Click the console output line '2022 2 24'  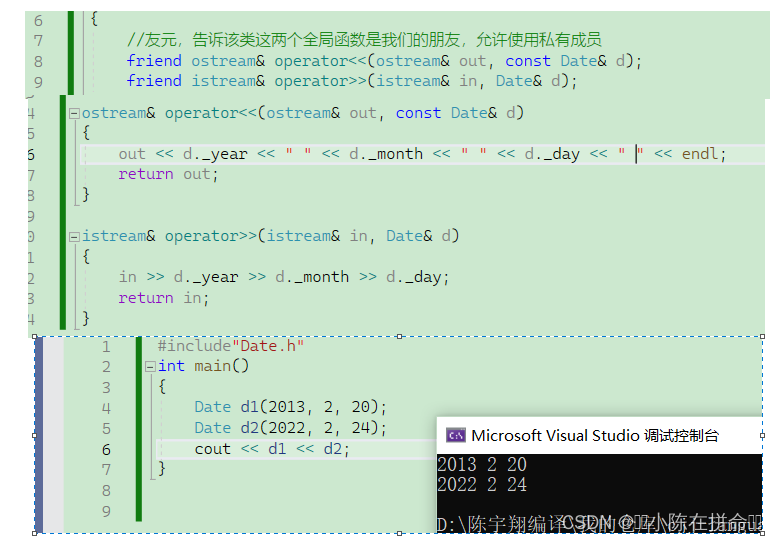point(482,485)
